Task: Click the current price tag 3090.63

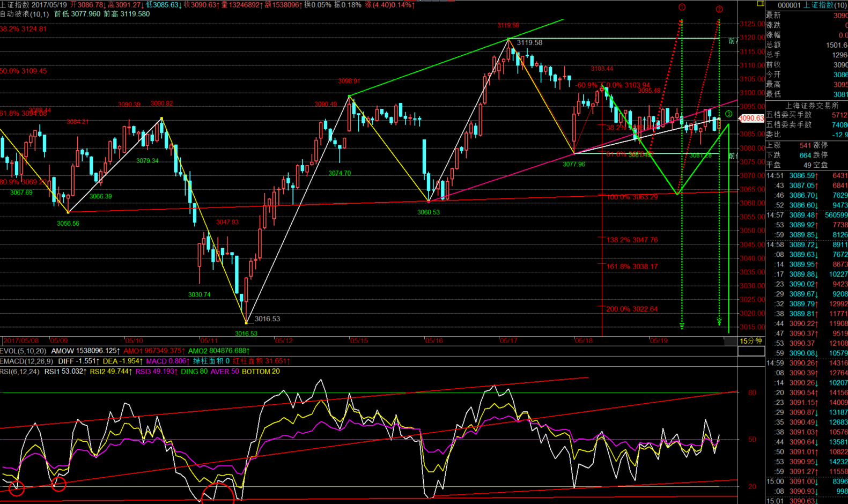Action: 751,118
